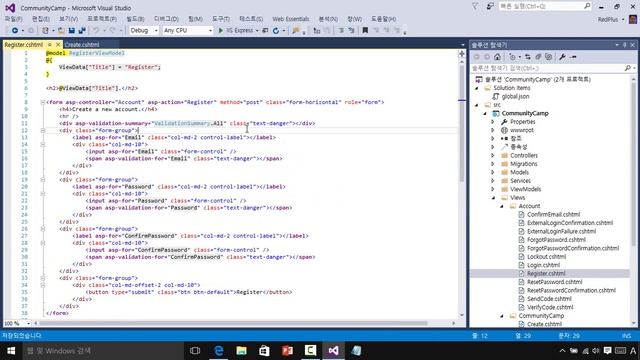
Task: Click the RedPlus account name
Action: point(608,19)
